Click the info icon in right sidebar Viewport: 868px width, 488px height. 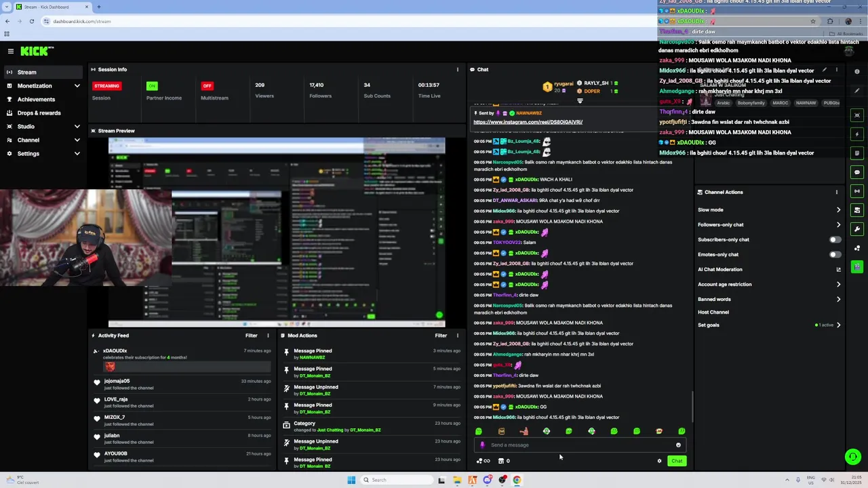point(856,72)
